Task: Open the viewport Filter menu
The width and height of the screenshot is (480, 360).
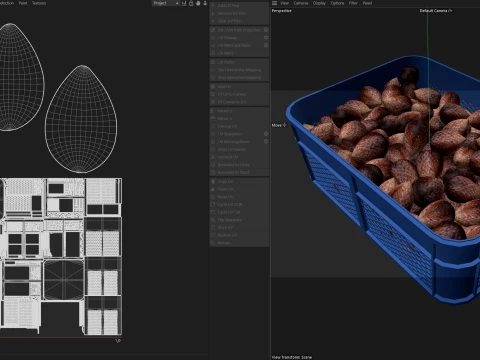Action: [x=353, y=3]
